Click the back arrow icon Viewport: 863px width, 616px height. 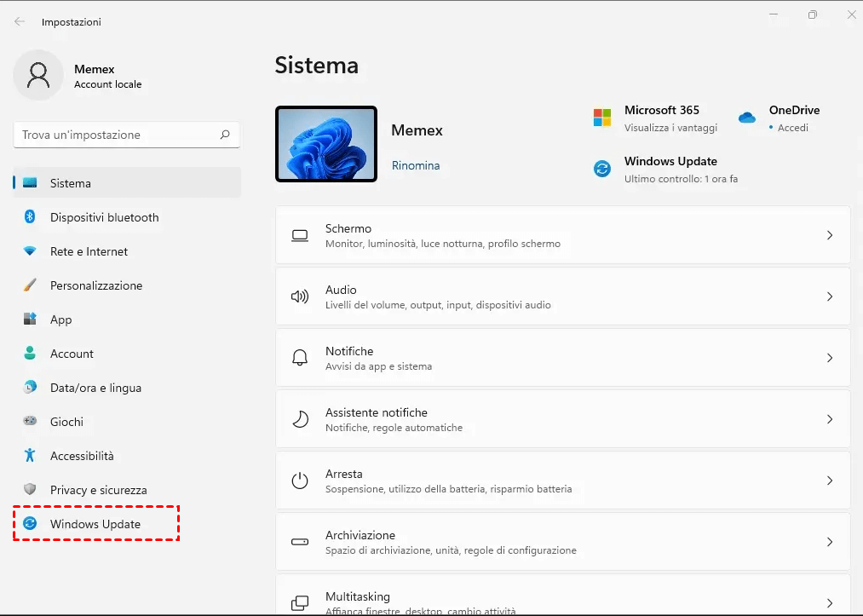tap(20, 21)
